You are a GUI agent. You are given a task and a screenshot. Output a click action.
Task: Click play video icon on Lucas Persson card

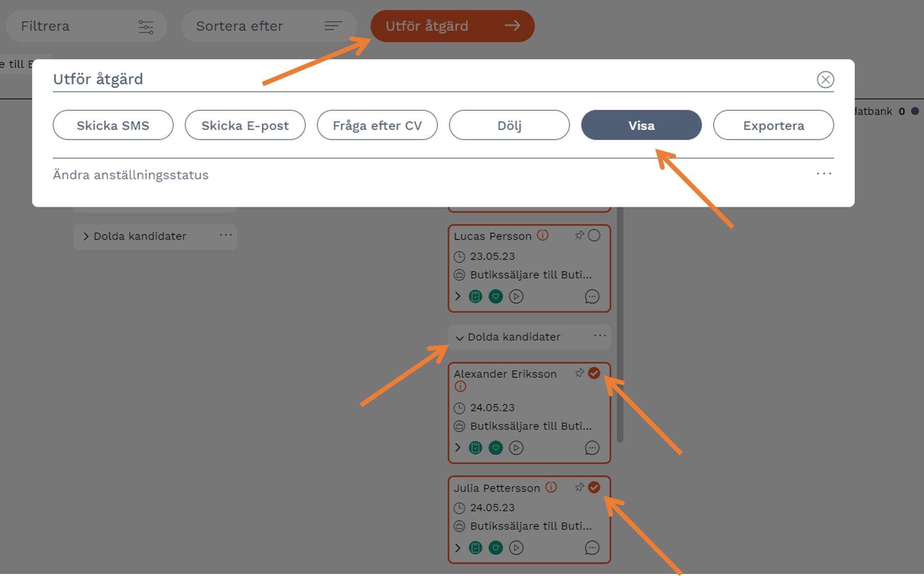[x=516, y=296]
